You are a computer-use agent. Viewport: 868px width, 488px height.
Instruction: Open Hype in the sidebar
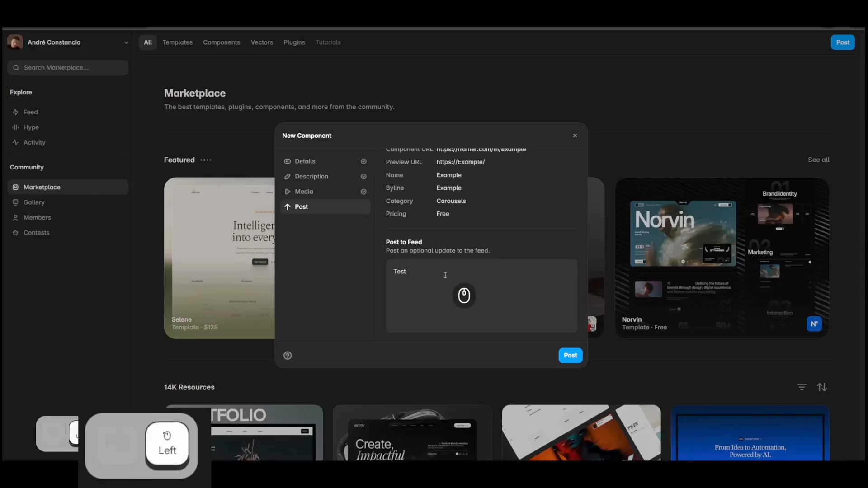point(68,127)
